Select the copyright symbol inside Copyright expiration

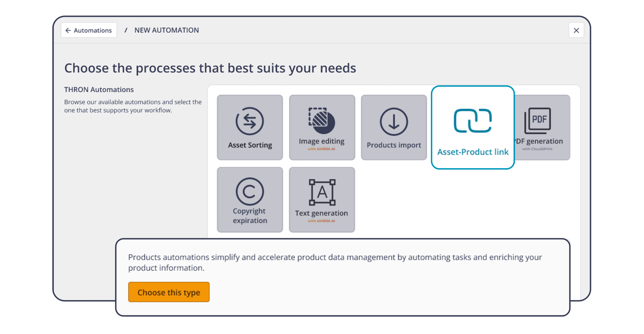[249, 192]
